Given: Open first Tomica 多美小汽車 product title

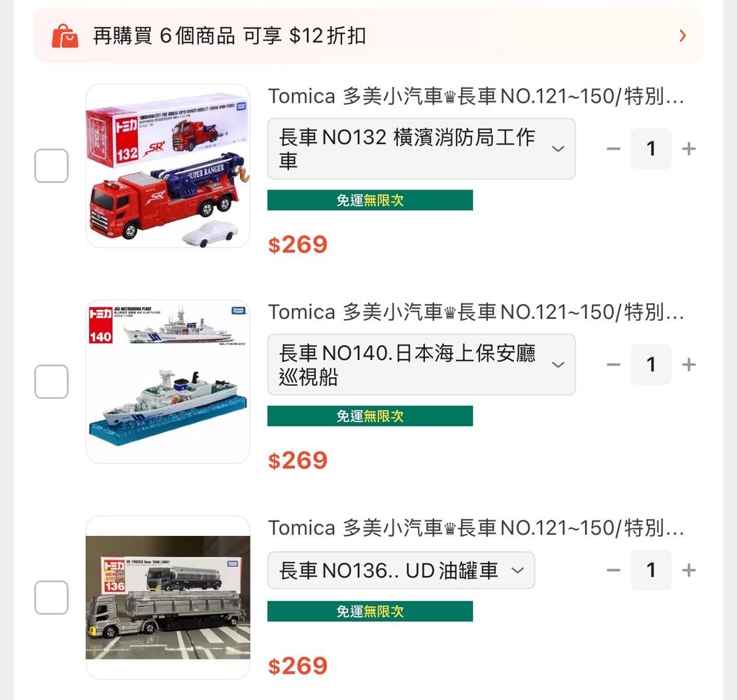Looking at the screenshot, I should click(x=475, y=96).
